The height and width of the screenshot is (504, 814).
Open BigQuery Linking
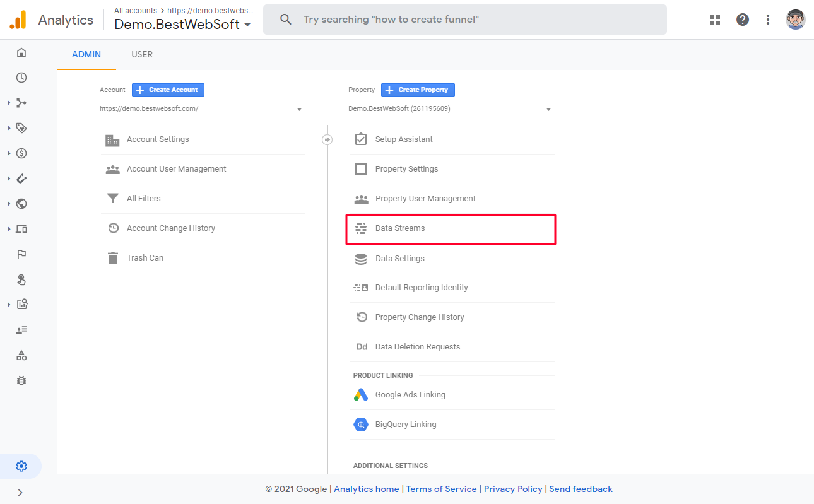452,425
